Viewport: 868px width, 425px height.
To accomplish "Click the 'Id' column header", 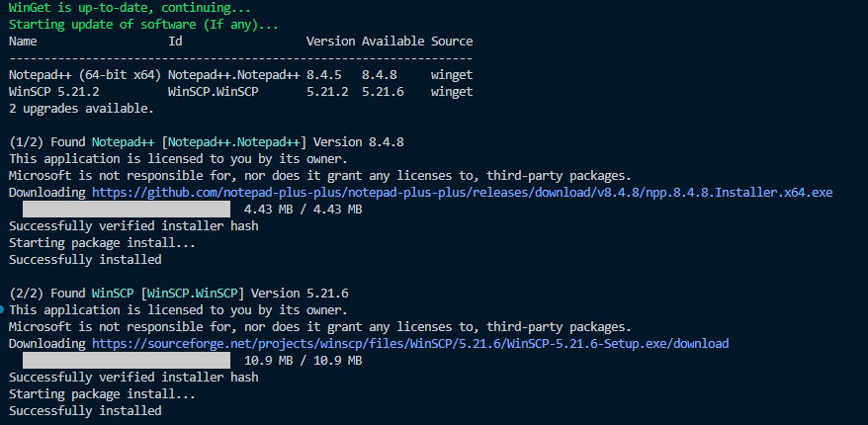I will 175,42.
